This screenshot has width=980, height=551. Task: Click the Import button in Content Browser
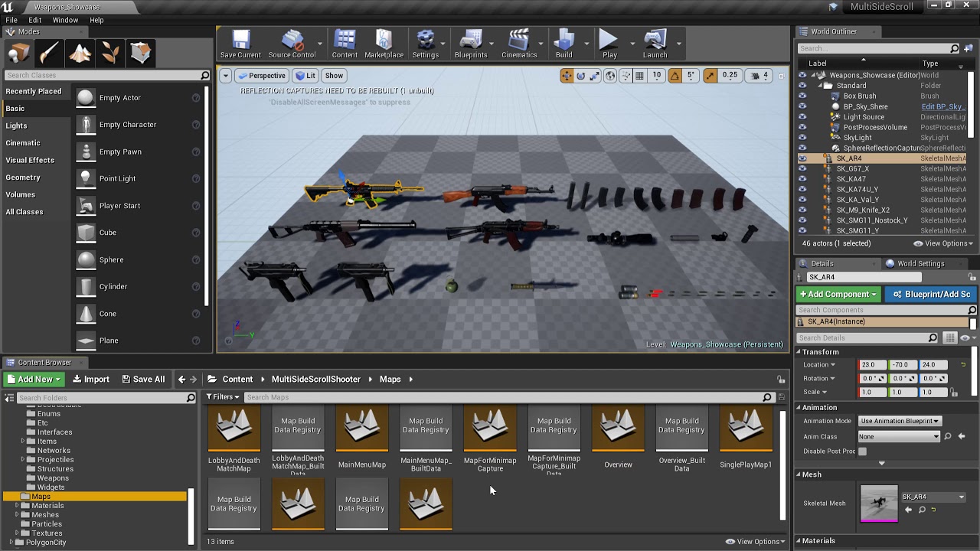coord(91,379)
